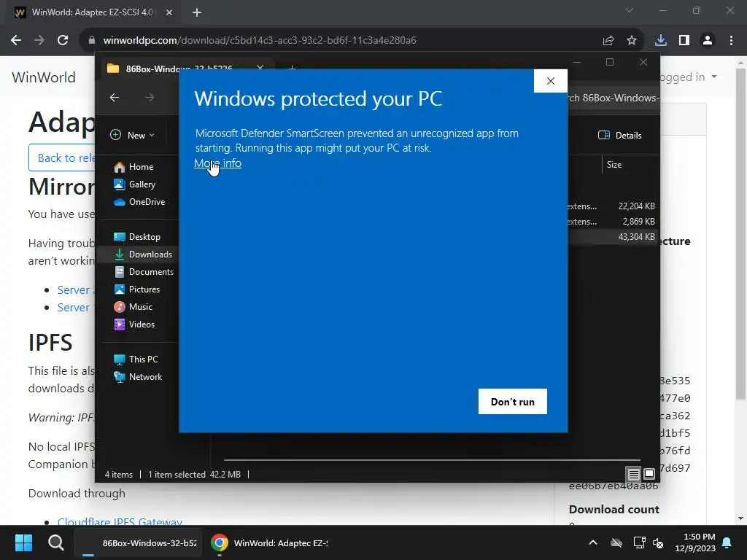Open the muted volume tray icon
Image resolution: width=747 pixels, height=560 pixels.
click(658, 542)
